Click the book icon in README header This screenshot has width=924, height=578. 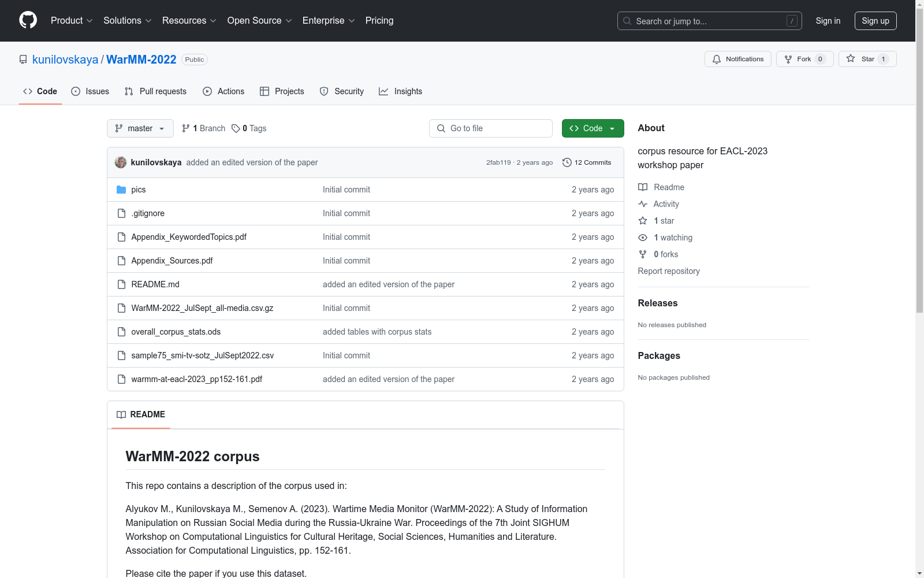point(121,414)
